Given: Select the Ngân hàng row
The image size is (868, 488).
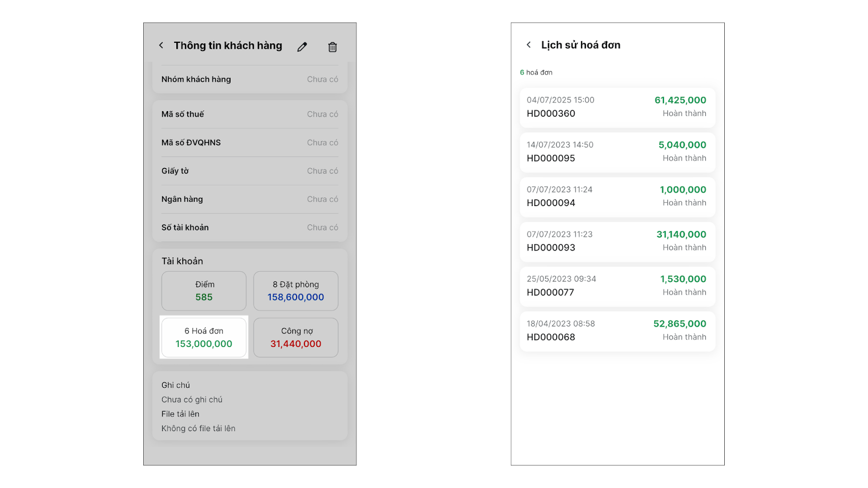Looking at the screenshot, I should click(x=250, y=199).
